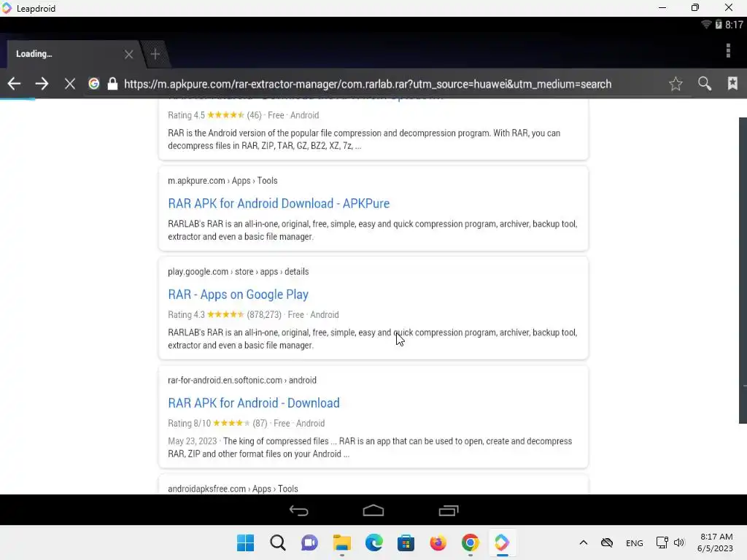Click rar-for-android.en.softonic.com breadcrumb

pos(242,380)
